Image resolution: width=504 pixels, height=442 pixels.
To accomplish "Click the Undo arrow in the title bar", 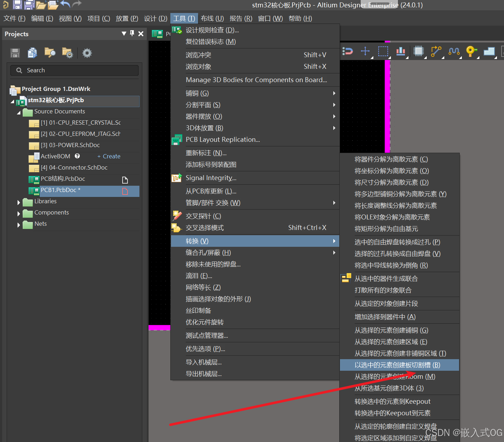I will click(65, 4).
